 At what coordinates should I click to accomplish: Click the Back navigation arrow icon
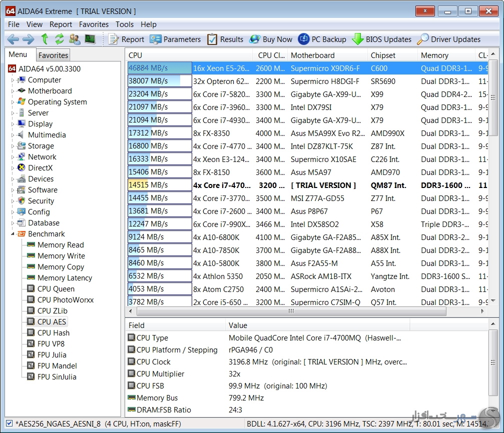[13, 39]
